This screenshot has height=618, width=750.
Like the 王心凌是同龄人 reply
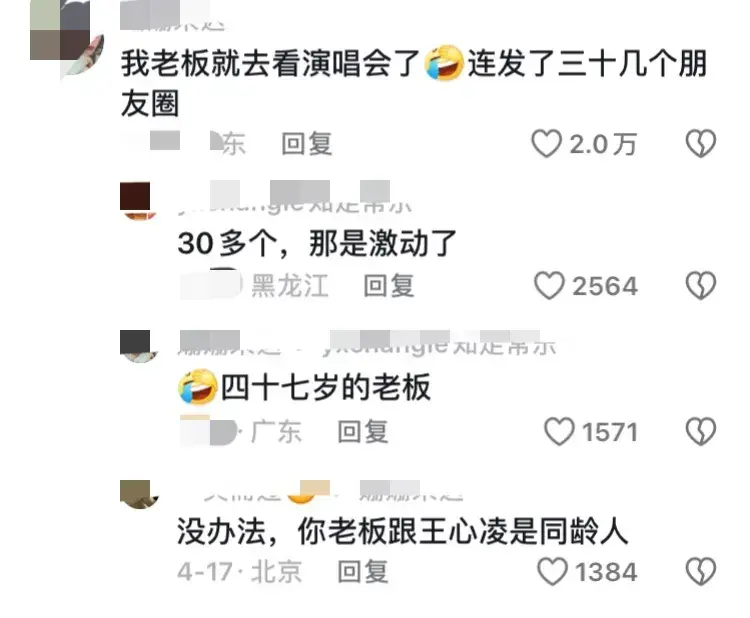tap(552, 571)
